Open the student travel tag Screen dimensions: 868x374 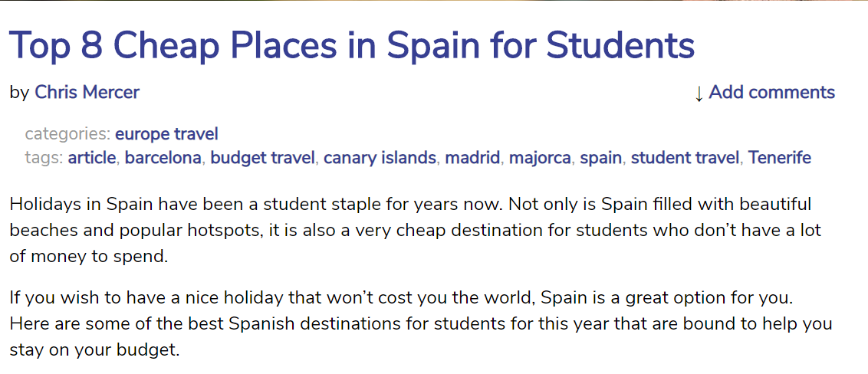[x=686, y=158]
